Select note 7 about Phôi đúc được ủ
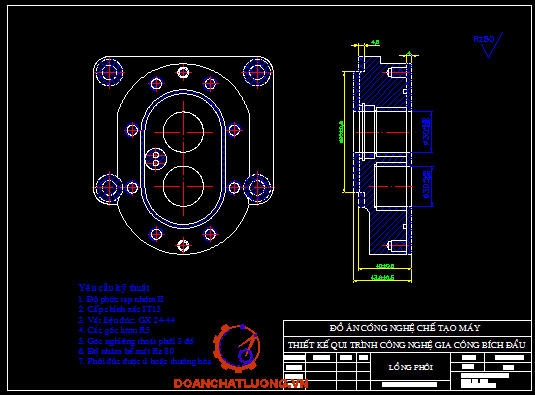This screenshot has width=535, height=395. click(x=145, y=361)
